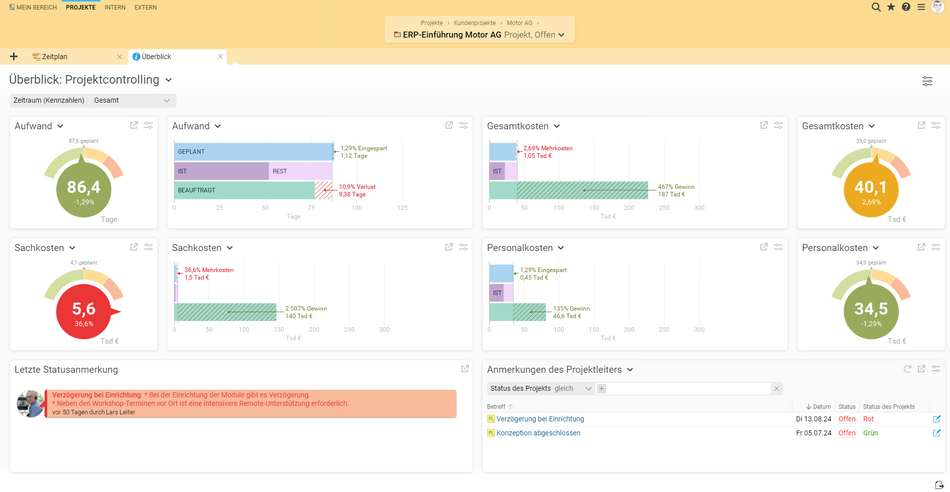Viewport: 950px width, 492px height.
Task: Open the search magnifier in top bar
Action: 876,7
